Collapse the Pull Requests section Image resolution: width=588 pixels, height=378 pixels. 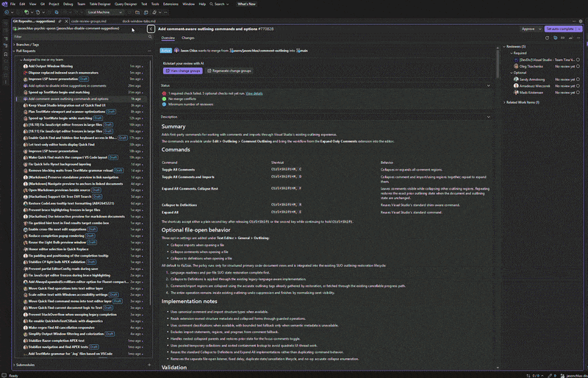point(14,51)
